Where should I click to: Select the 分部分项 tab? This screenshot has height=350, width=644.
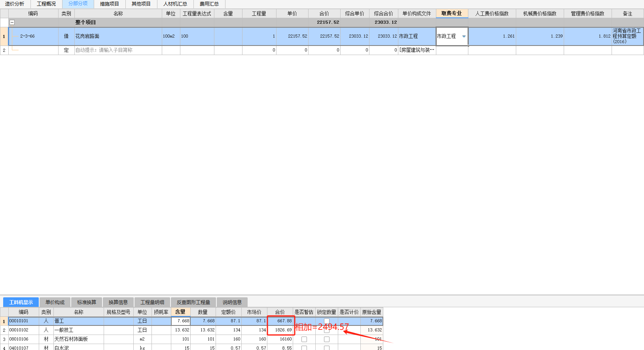[x=78, y=4]
